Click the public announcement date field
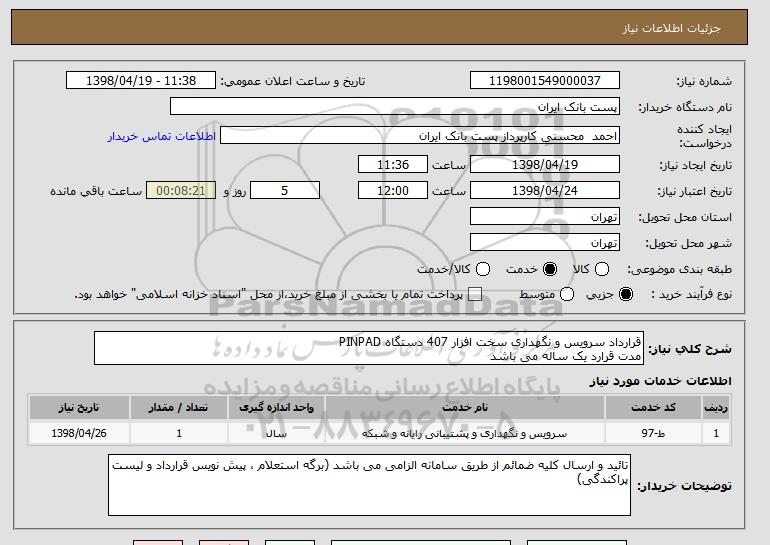Screen dimensions: 770x545 [x=141, y=81]
